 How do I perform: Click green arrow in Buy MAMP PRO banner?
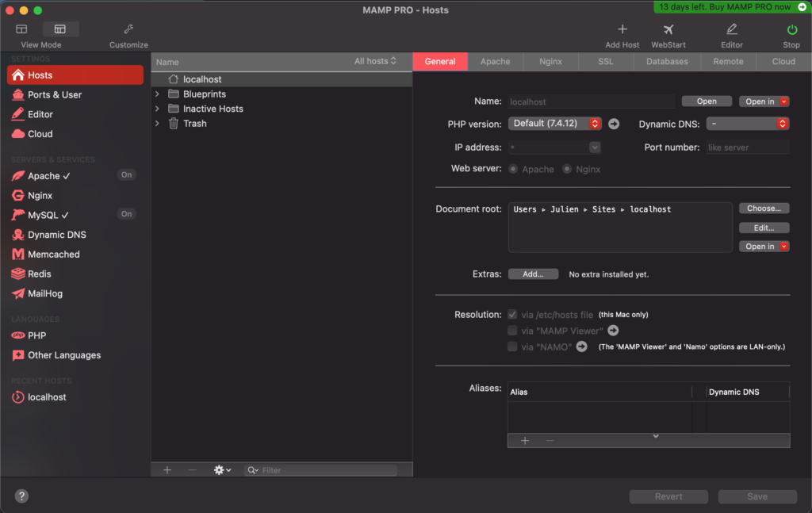802,6
